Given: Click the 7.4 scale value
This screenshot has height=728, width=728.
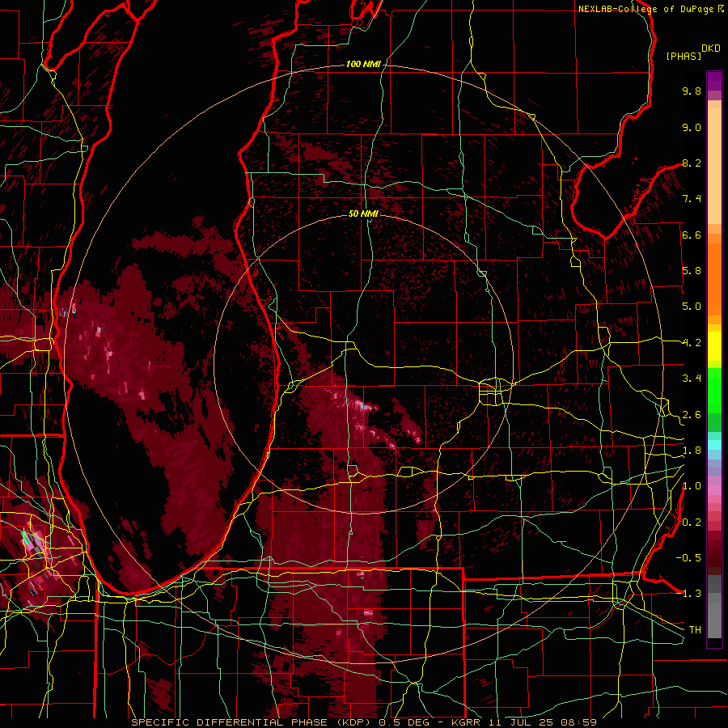Looking at the screenshot, I should [x=692, y=199].
